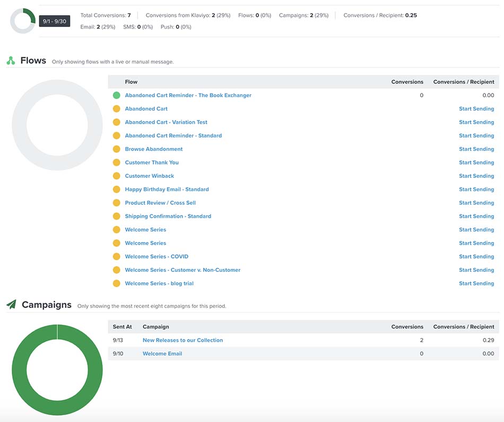This screenshot has height=422, width=504.
Task: Click the green live status dot for Book Exchanger flow
Action: pyautogui.click(x=116, y=96)
